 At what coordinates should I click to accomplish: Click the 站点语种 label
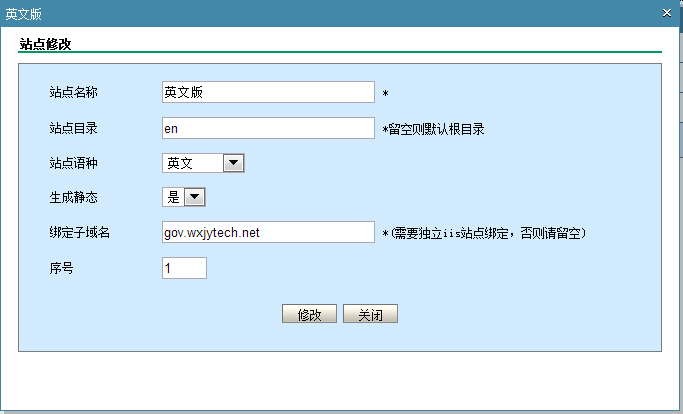click(x=73, y=163)
